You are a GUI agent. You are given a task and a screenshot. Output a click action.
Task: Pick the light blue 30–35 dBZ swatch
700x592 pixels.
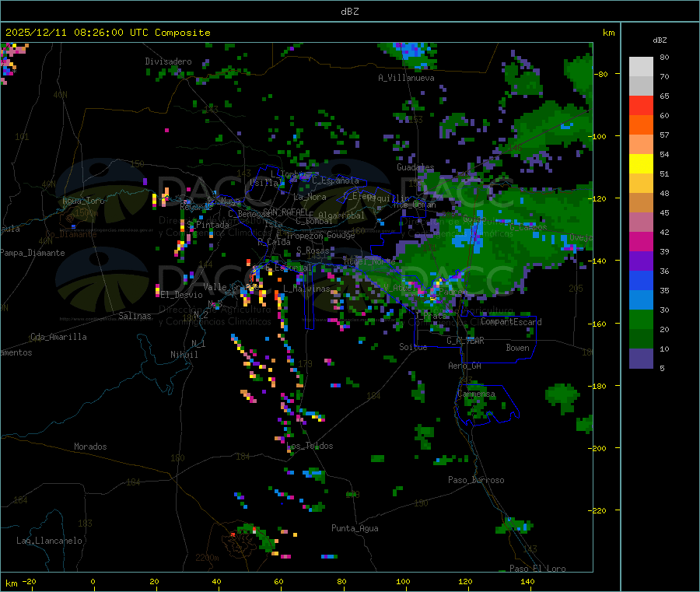[x=641, y=300]
